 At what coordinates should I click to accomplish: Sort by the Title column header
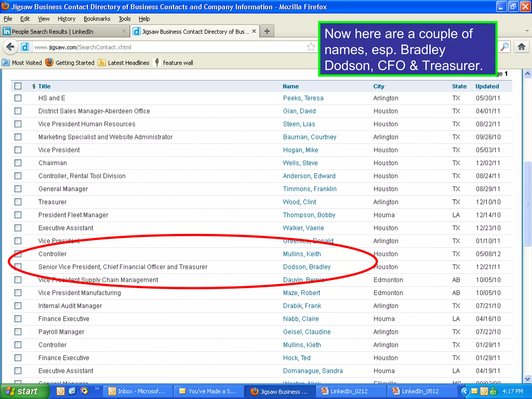click(44, 86)
